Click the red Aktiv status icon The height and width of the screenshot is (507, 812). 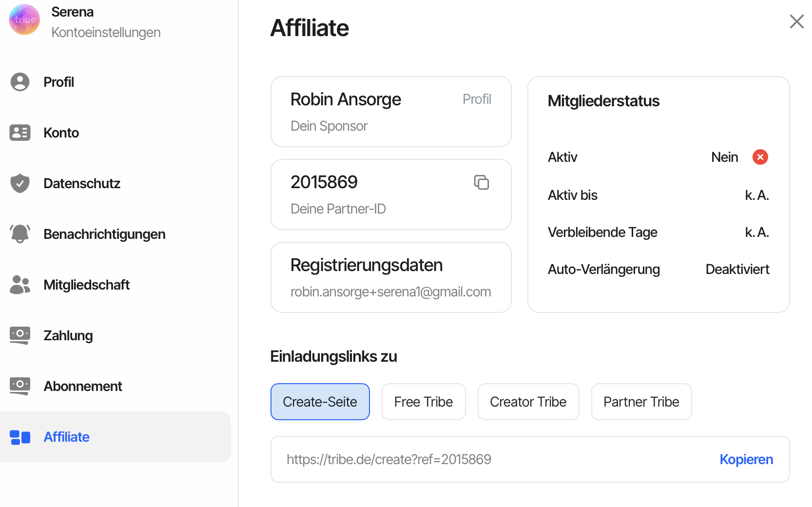point(760,157)
